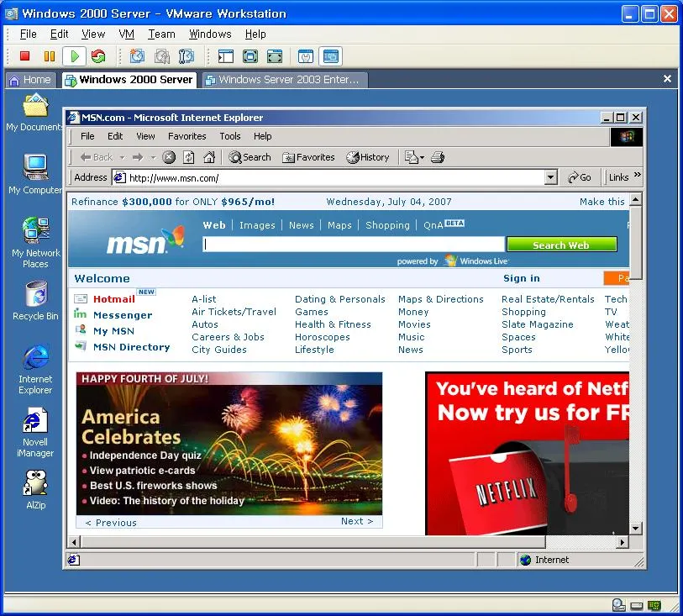The image size is (683, 616).
Task: Expand the Links toolbar chevron
Action: 637,176
